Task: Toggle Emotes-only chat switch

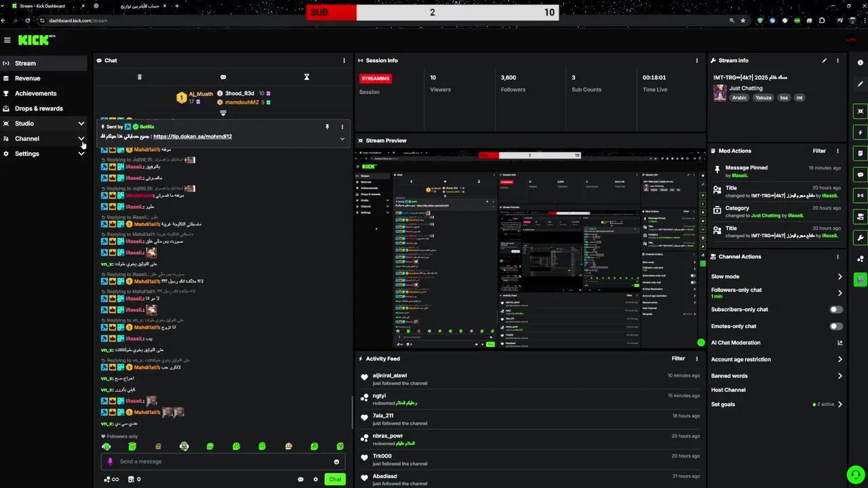Action: [x=836, y=326]
